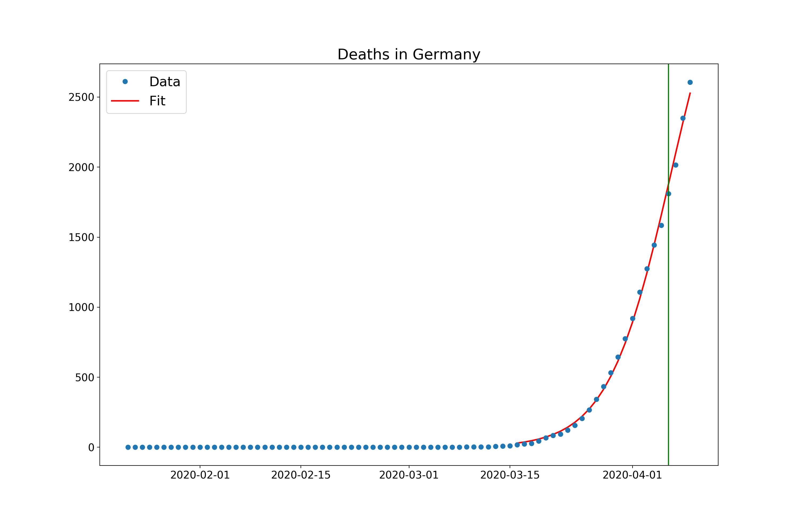This screenshot has width=798, height=532.
Task: Click the 2020-02-01 x-axis date label
Action: tap(200, 475)
